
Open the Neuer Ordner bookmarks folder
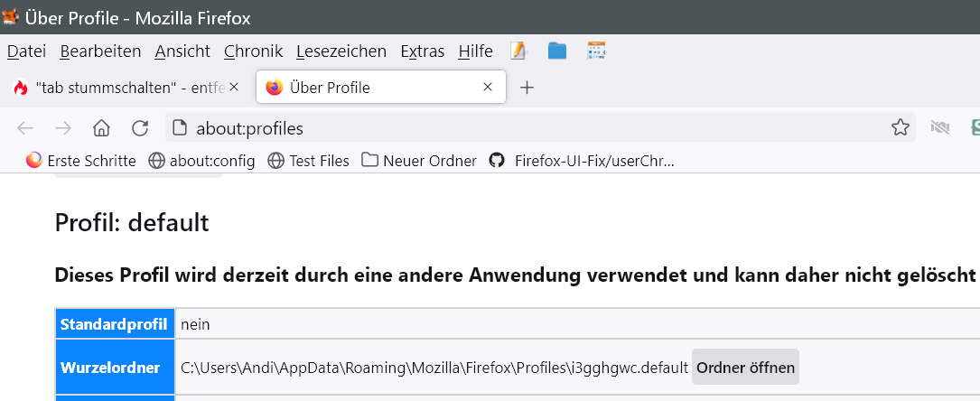tap(419, 161)
